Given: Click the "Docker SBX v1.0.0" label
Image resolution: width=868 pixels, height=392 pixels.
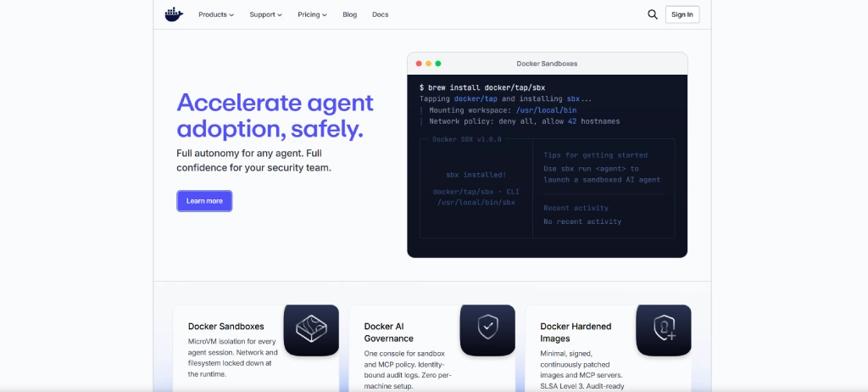Looking at the screenshot, I should pyautogui.click(x=467, y=139).
